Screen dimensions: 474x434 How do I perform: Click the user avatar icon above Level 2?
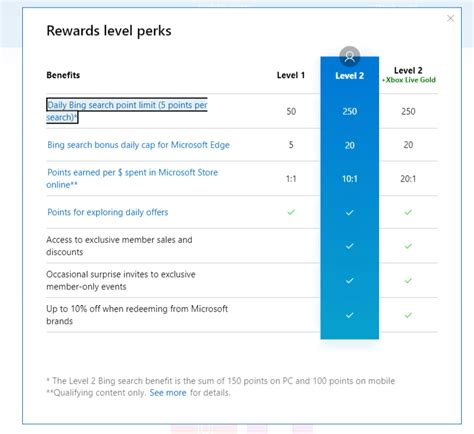pyautogui.click(x=349, y=56)
